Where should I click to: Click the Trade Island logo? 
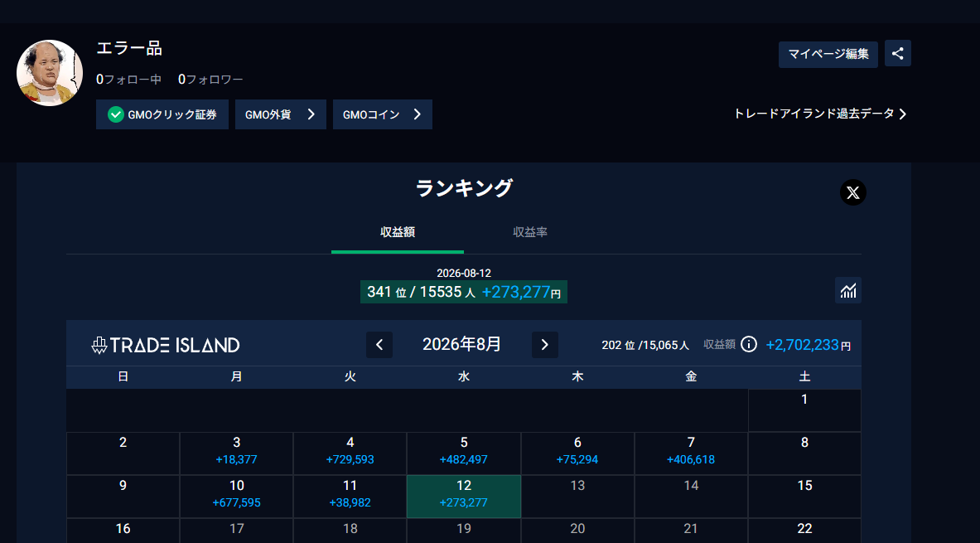point(165,345)
